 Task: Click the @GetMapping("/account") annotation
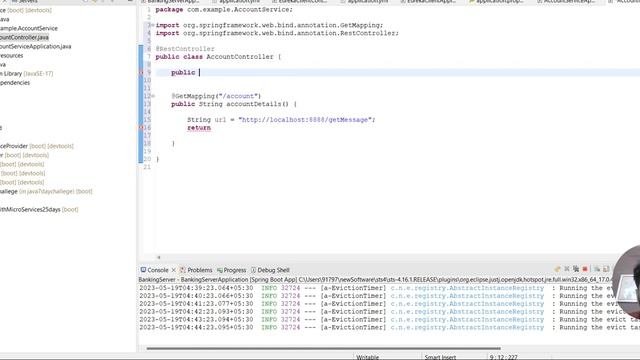tap(216, 96)
